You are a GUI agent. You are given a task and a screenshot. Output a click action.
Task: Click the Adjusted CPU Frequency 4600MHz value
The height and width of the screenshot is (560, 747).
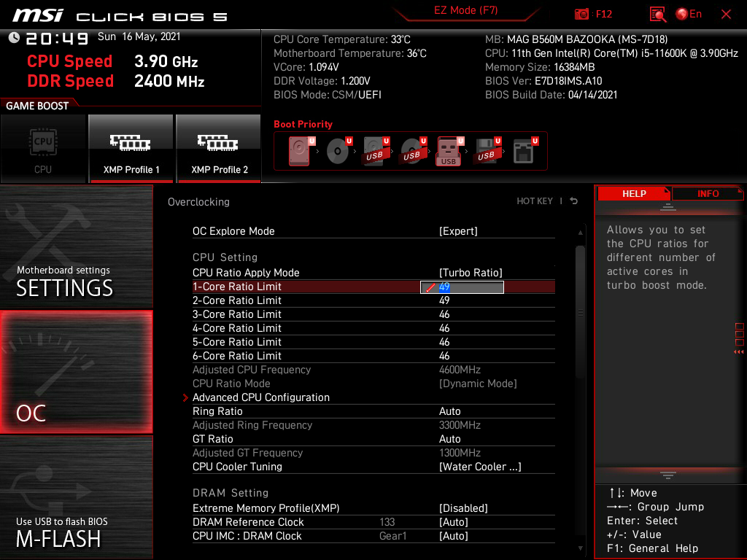460,370
